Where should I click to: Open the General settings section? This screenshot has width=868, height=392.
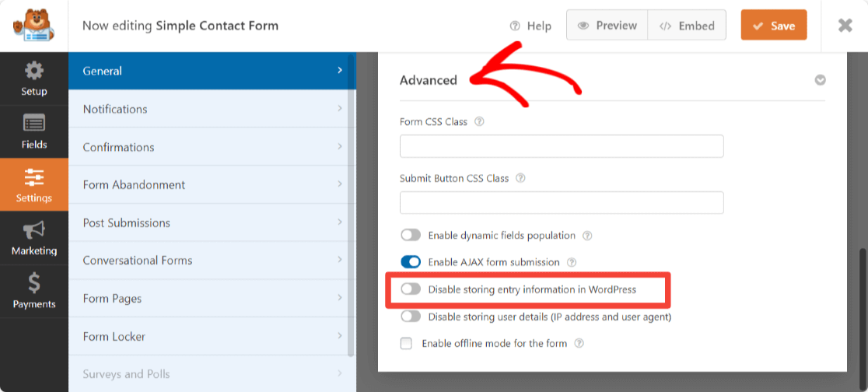211,71
